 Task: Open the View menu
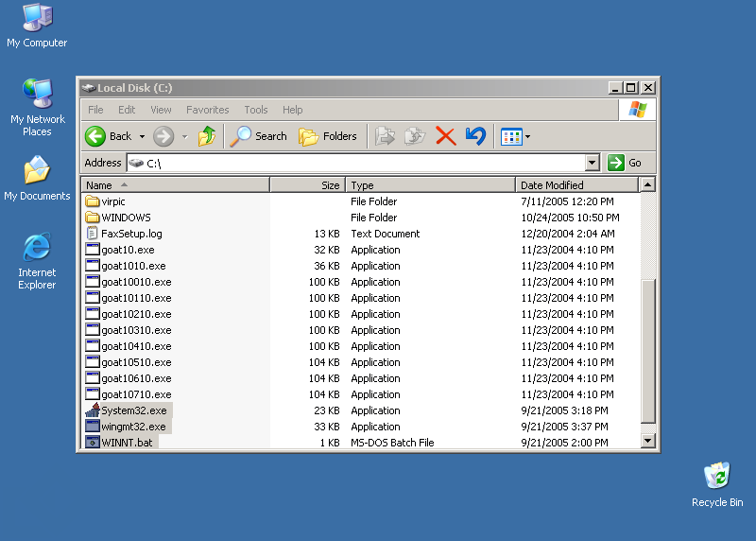coord(161,110)
